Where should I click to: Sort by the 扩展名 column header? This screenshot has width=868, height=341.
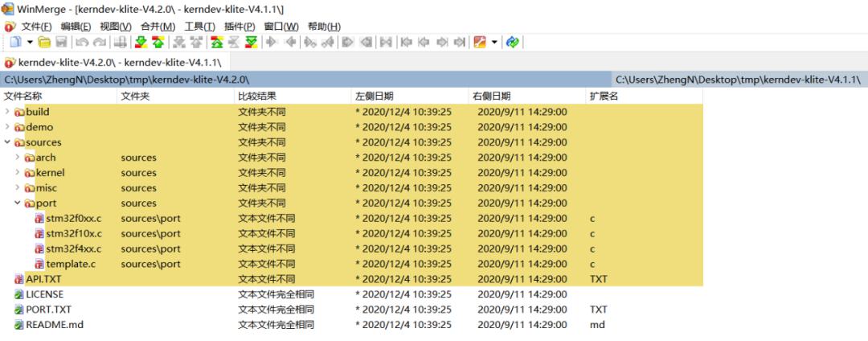pyautogui.click(x=644, y=97)
